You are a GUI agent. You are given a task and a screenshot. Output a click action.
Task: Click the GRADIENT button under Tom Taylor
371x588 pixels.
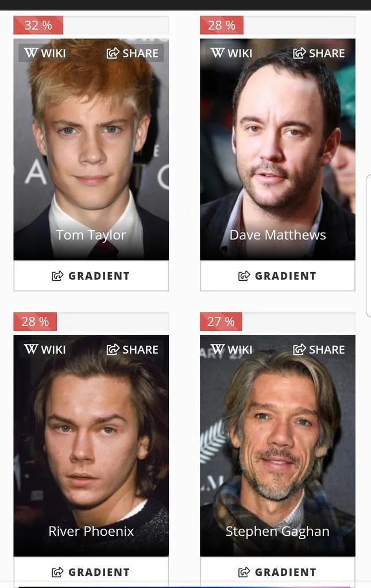tap(91, 276)
